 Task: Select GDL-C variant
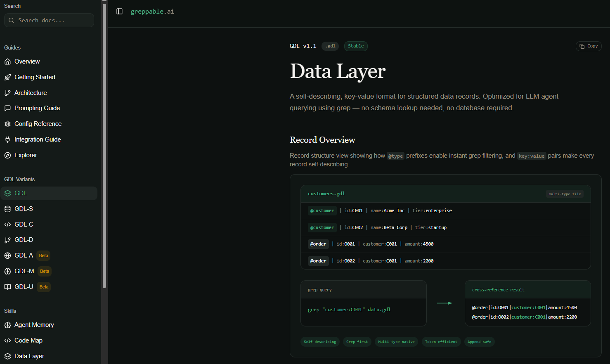tap(49, 225)
